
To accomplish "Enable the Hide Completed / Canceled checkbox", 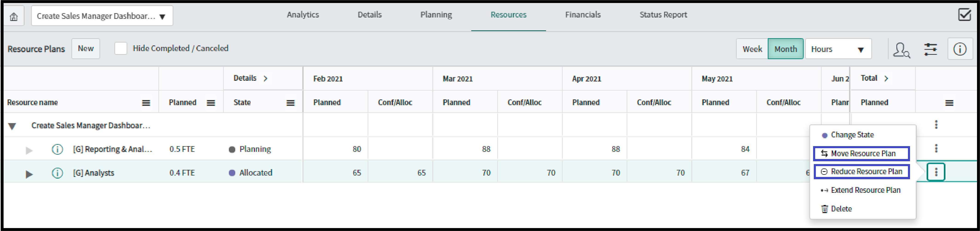I will coord(121,49).
